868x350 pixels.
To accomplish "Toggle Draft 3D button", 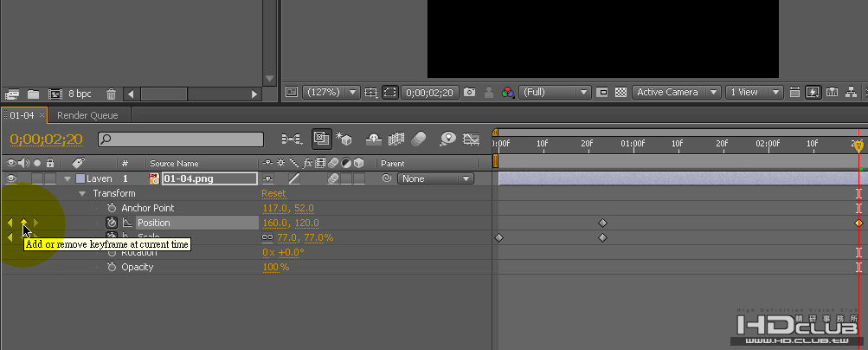I will 344,139.
